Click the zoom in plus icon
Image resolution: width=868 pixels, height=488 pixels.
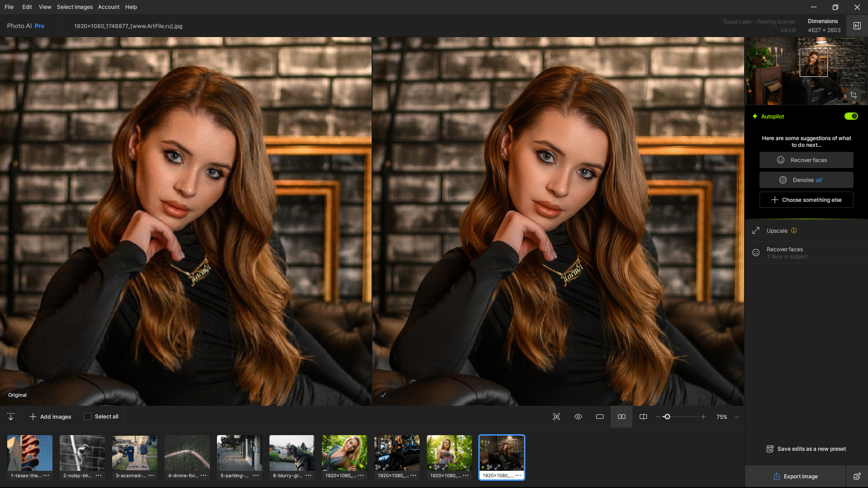[x=703, y=417]
